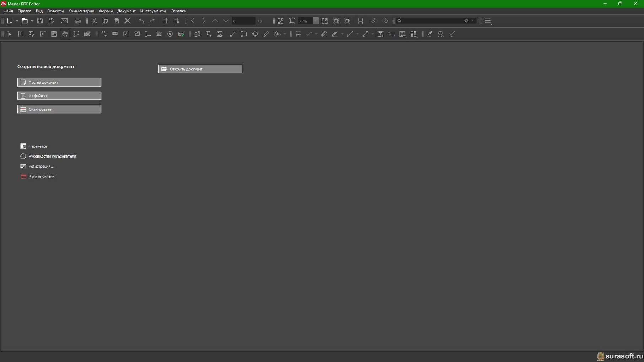Open the recent files dropdown arrow

(x=32, y=21)
